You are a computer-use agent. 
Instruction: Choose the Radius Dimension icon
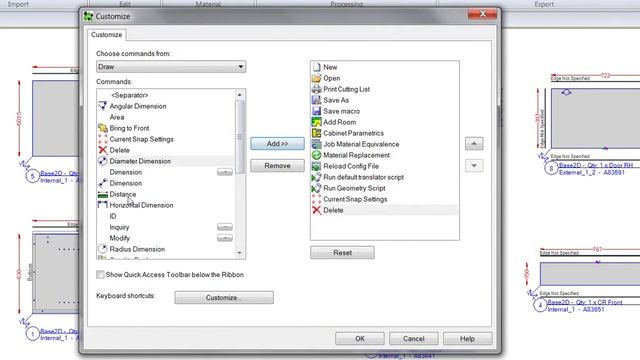[x=102, y=249]
